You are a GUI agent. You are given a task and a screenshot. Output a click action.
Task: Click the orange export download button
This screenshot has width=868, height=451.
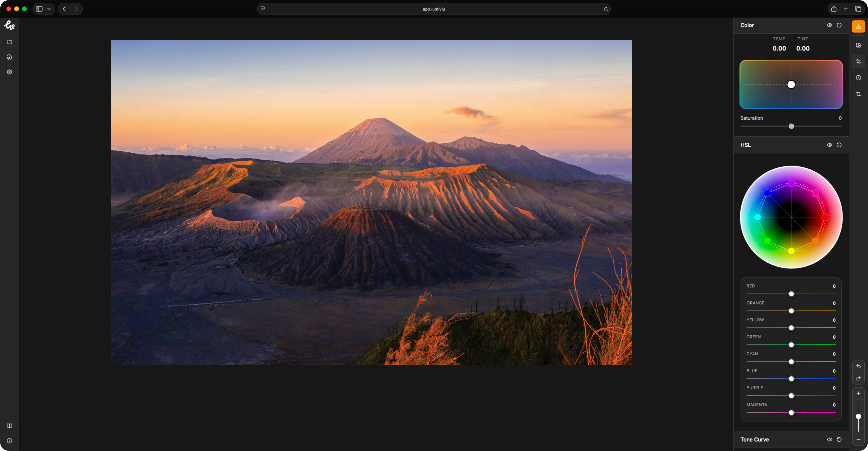click(858, 26)
